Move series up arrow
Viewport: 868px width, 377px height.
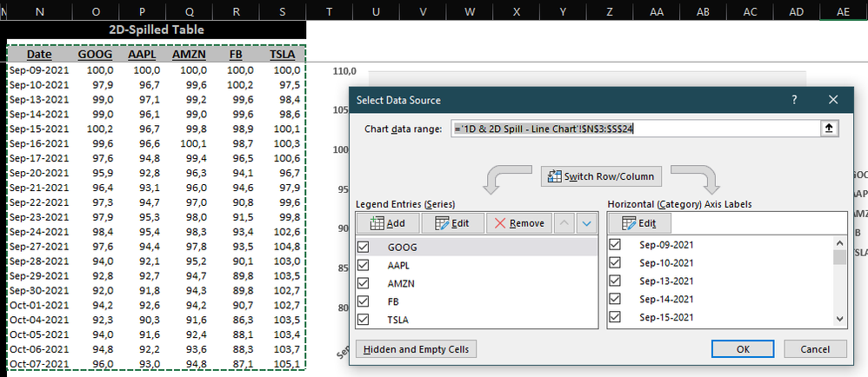[x=564, y=223]
